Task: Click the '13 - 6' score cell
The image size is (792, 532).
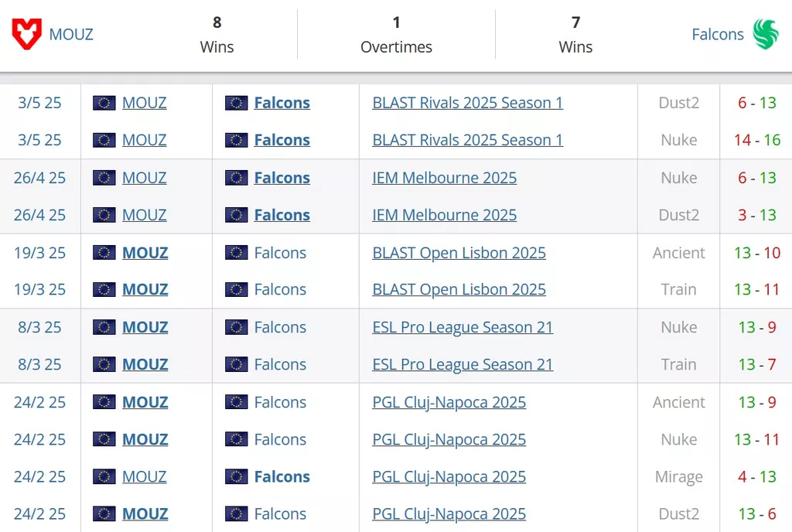Action: 757,514
